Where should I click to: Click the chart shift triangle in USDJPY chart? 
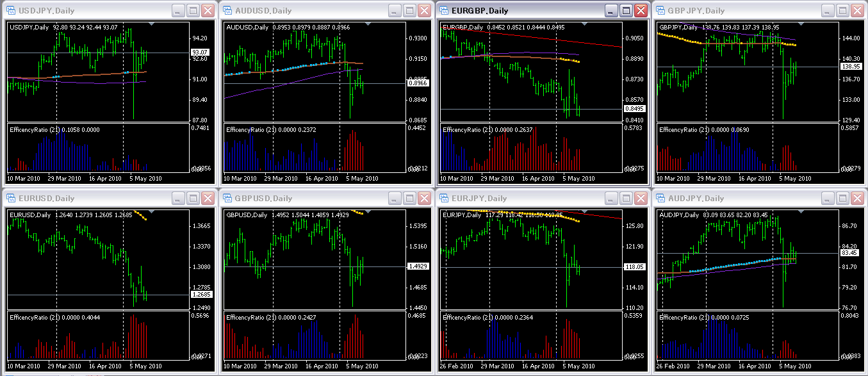(x=151, y=24)
